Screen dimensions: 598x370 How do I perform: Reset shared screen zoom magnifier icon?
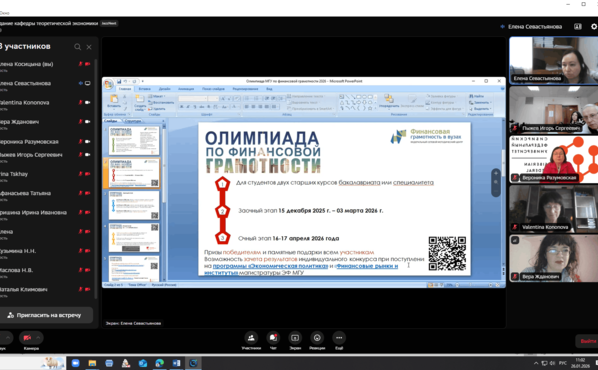point(496,183)
